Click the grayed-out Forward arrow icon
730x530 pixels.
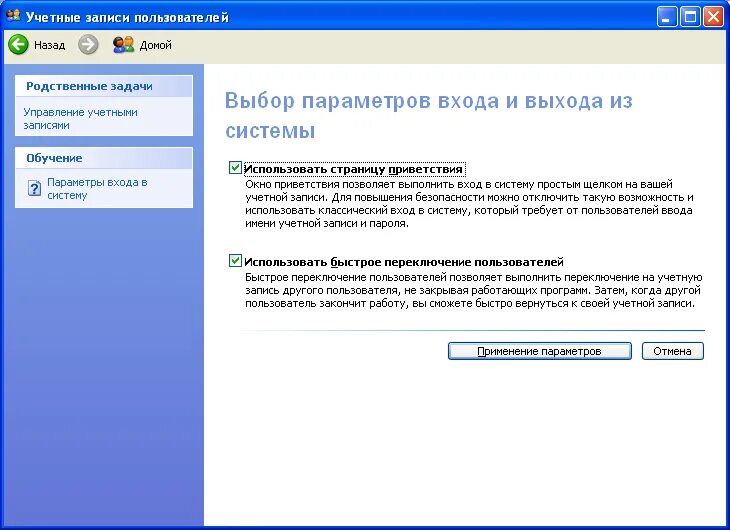88,45
